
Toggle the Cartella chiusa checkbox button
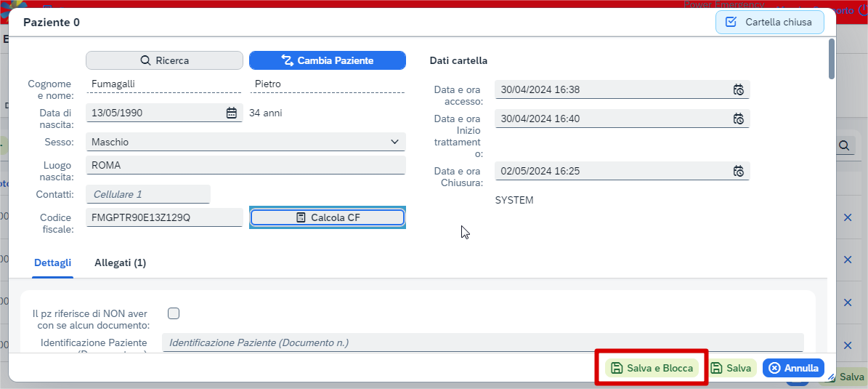[x=769, y=22]
